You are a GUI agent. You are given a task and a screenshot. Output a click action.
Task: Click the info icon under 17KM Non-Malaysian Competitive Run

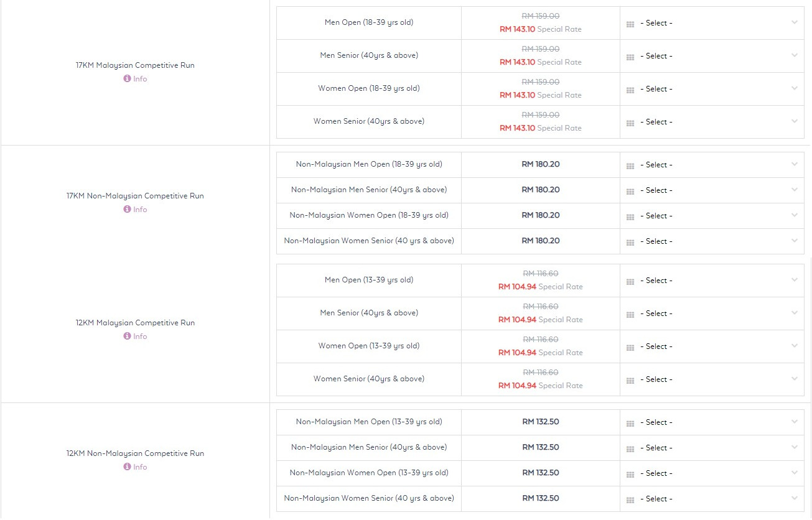click(127, 210)
